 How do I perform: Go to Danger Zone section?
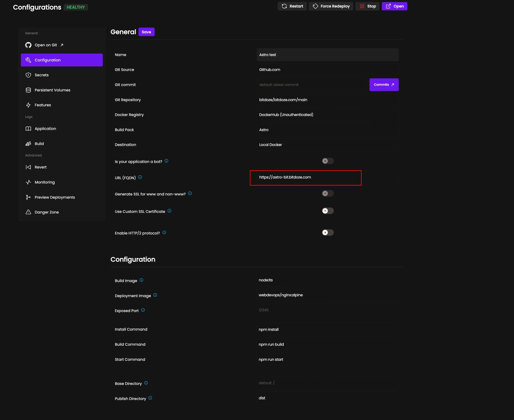(x=62, y=212)
